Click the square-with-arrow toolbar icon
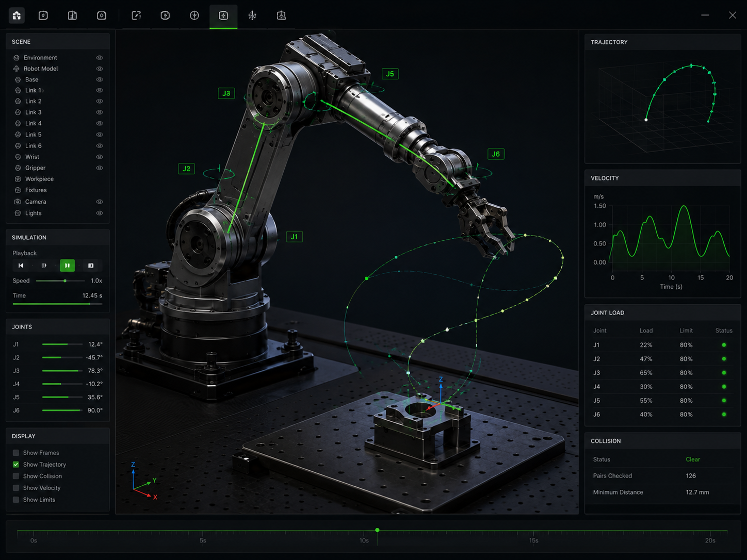This screenshot has height=560, width=747. click(x=136, y=15)
